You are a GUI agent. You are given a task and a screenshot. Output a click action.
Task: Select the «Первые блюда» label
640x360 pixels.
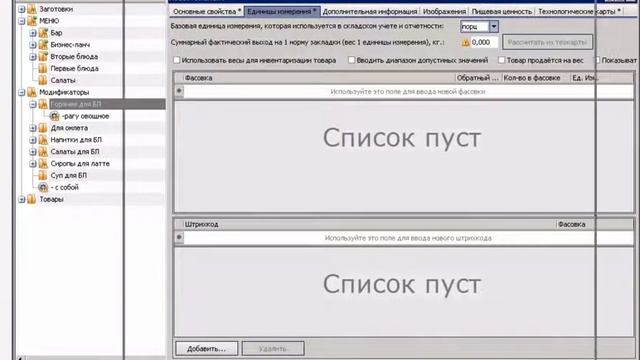point(74,68)
